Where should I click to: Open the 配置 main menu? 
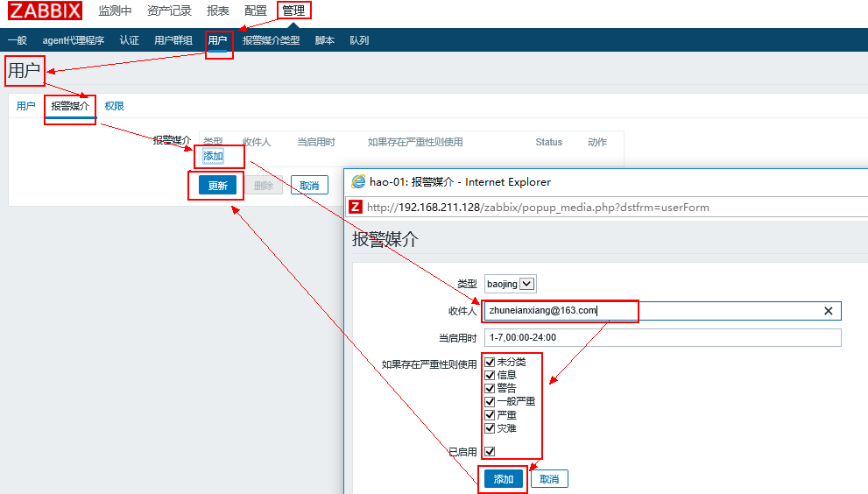tap(255, 11)
